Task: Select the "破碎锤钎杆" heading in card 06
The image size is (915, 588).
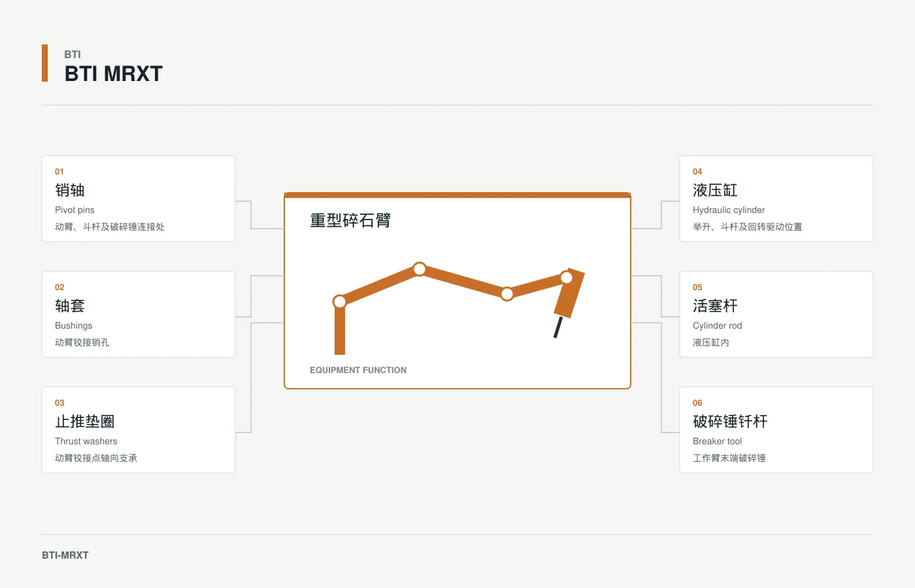Action: [730, 421]
